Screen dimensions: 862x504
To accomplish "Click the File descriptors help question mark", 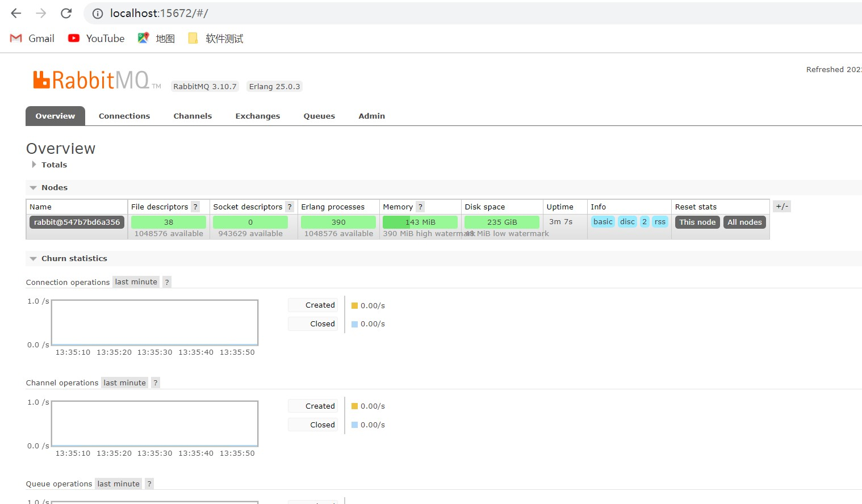I will 195,207.
